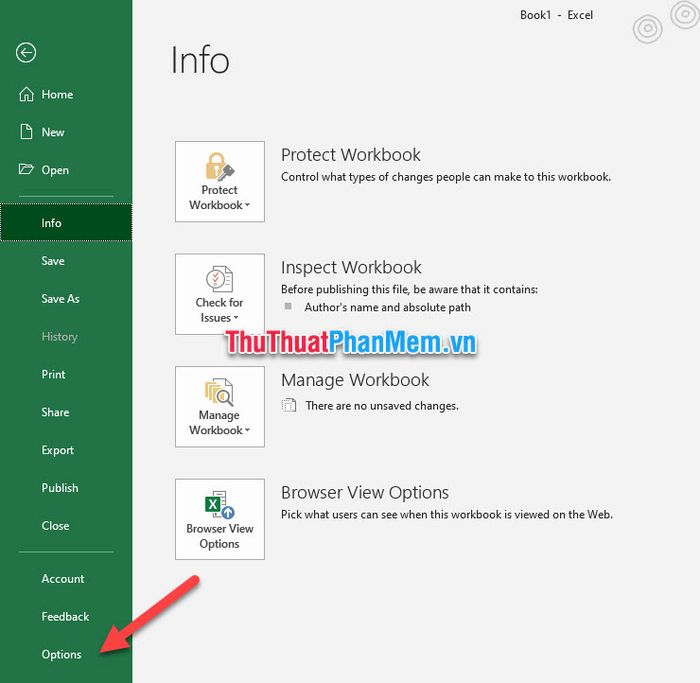Click the Protect Workbook lock and key icon

click(x=220, y=166)
